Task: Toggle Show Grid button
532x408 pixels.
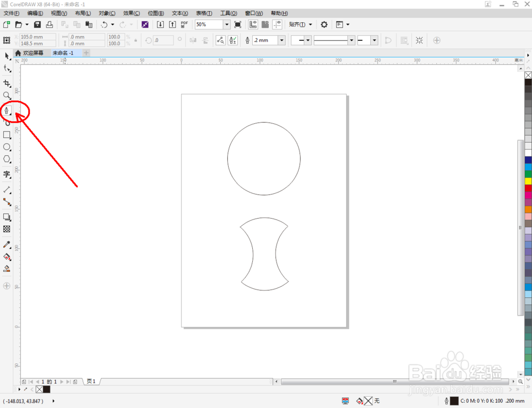Action: [x=265, y=24]
